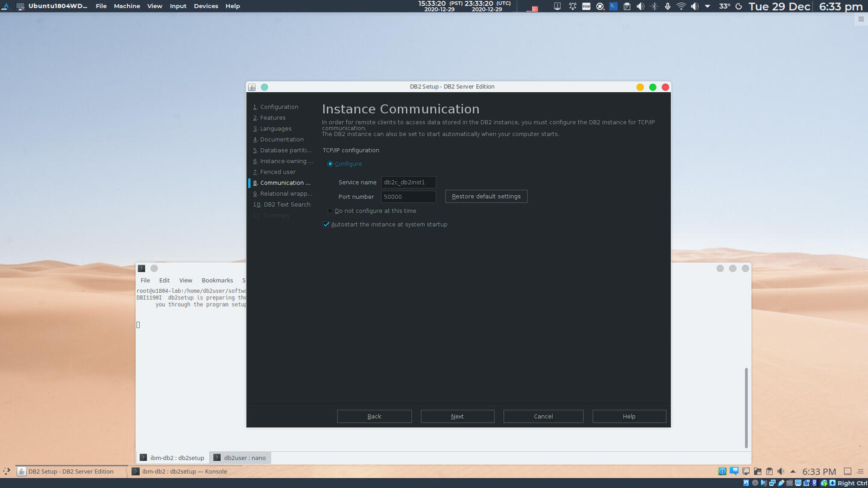Go to step 3 Languages
This screenshot has width=868, height=488.
coord(272,128)
